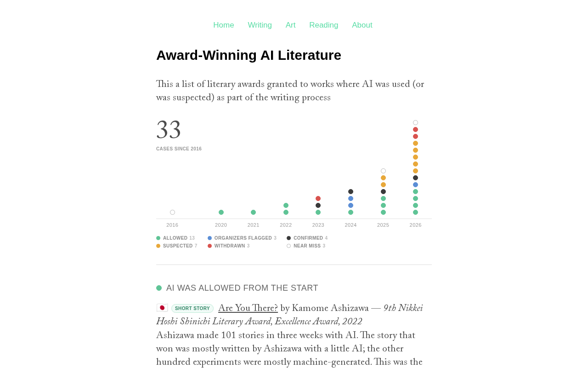Click the Japan flag icon
The height and width of the screenshot is (368, 588).
pos(162,308)
